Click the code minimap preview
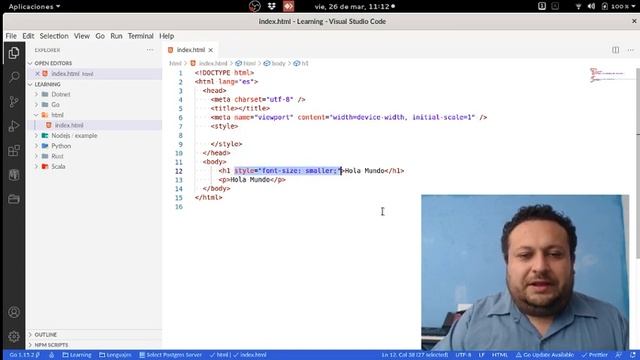Viewport: 640px width, 360px height. coord(607,76)
